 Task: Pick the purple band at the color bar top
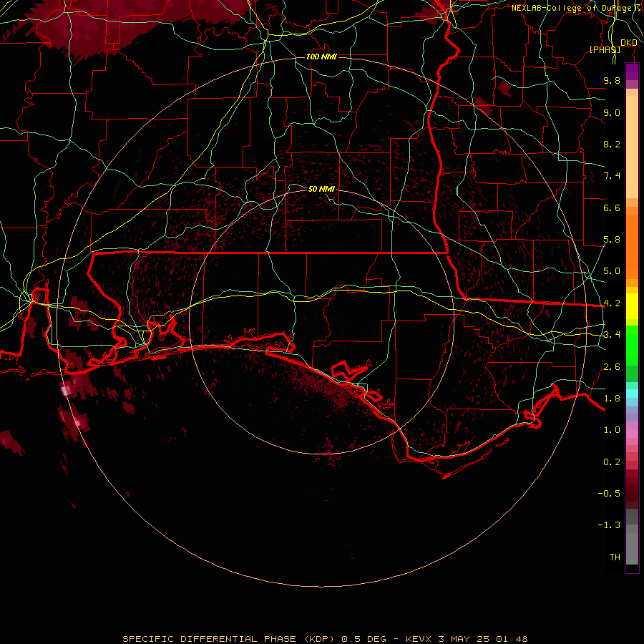(x=632, y=72)
